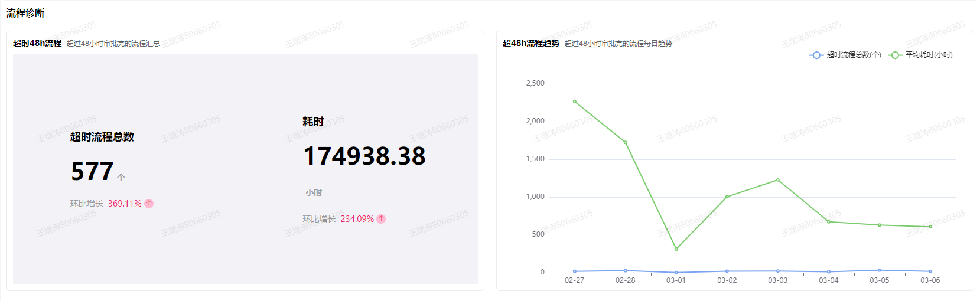Click the gray up arrow beside 577

point(121,177)
